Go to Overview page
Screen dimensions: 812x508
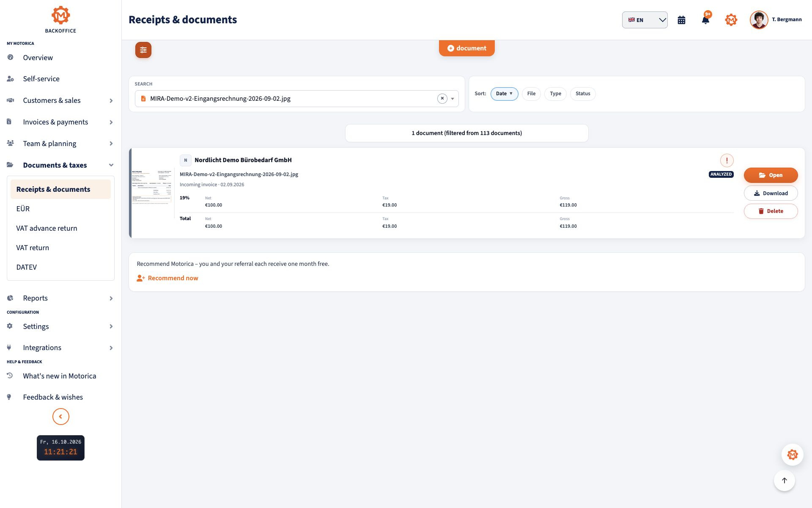click(38, 58)
